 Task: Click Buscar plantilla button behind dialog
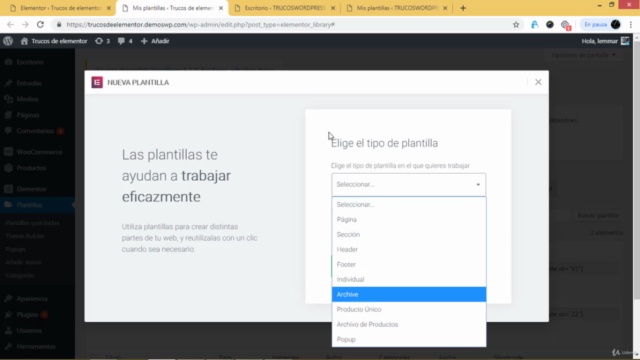[598, 215]
